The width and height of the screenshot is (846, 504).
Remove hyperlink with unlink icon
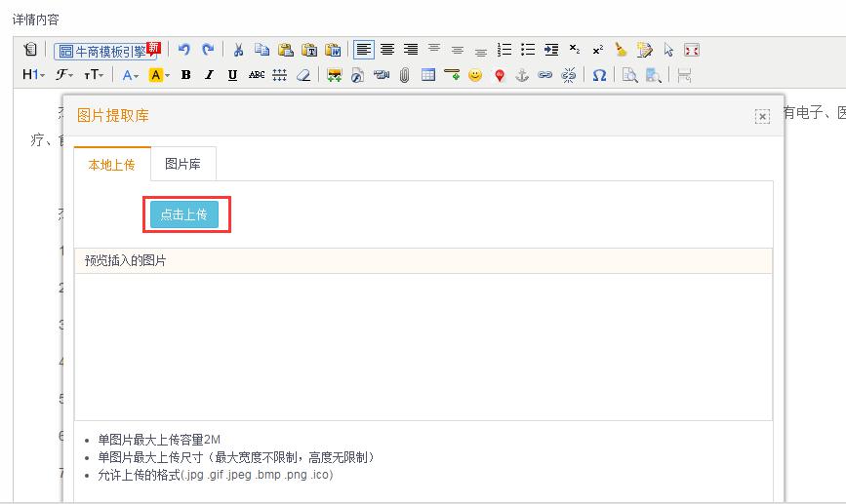(569, 75)
